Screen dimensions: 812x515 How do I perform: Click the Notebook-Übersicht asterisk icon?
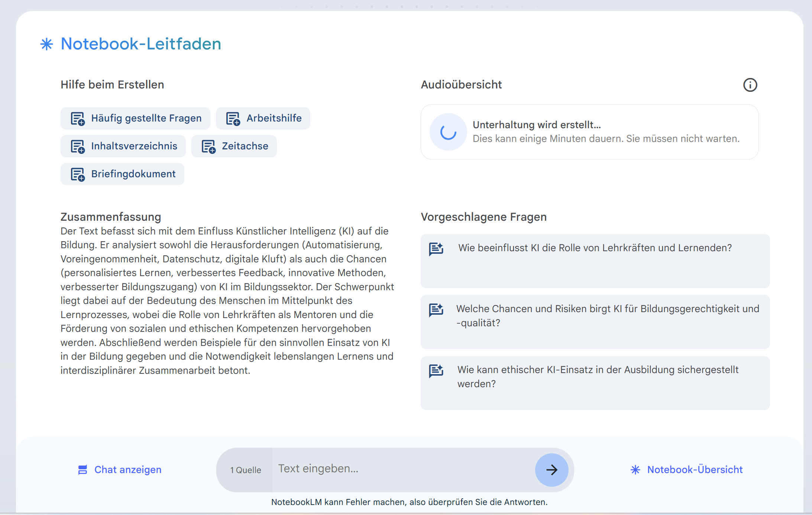point(635,470)
